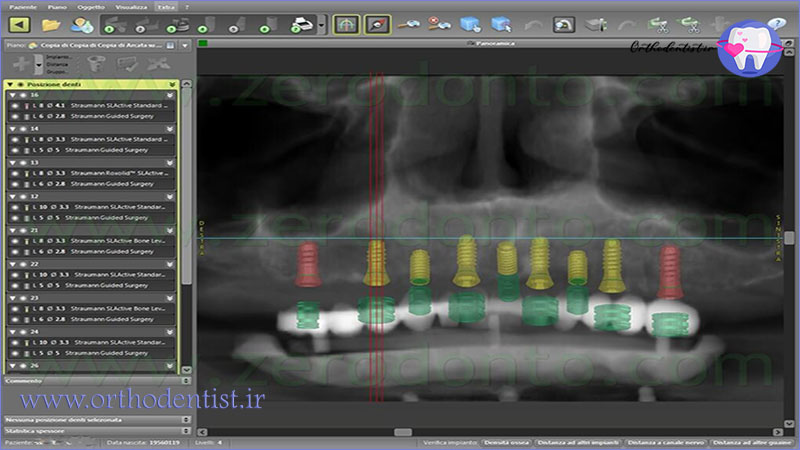Toggle the panoramic curve view button

coord(346,24)
